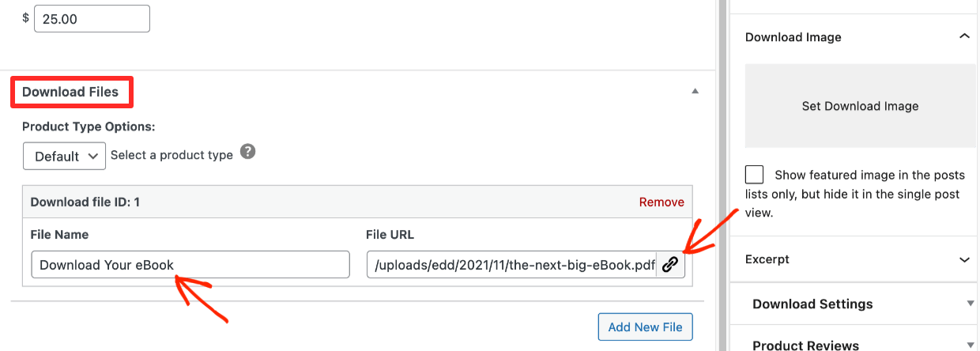Collapse the Download Files section triangle

coord(695,92)
